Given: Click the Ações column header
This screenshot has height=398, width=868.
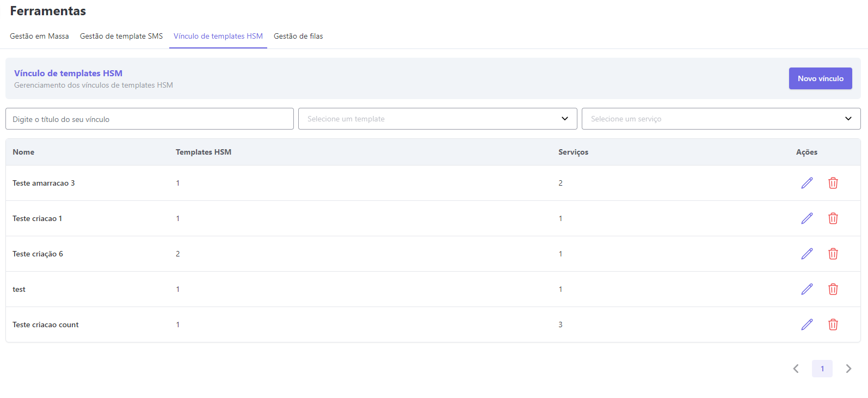Looking at the screenshot, I should [807, 152].
